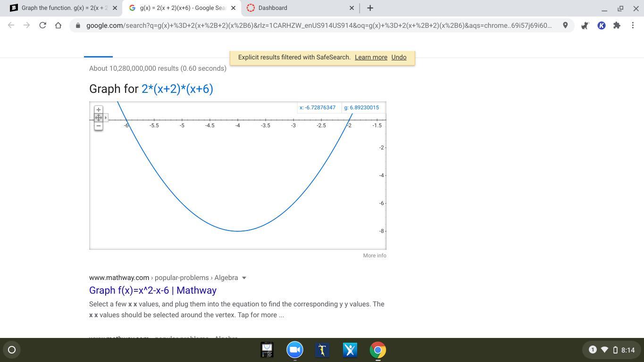644x362 pixels.
Task: Check the battery icon in the system tray
Action: (x=615, y=350)
